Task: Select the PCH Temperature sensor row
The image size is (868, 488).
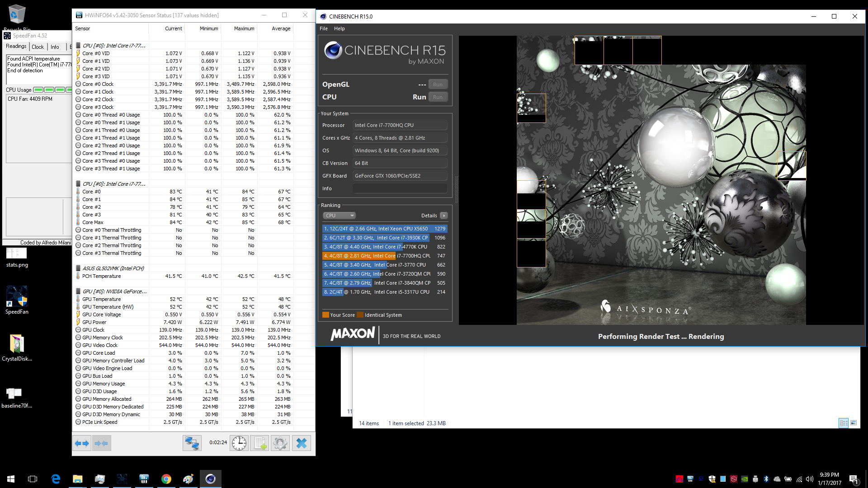Action: click(184, 276)
